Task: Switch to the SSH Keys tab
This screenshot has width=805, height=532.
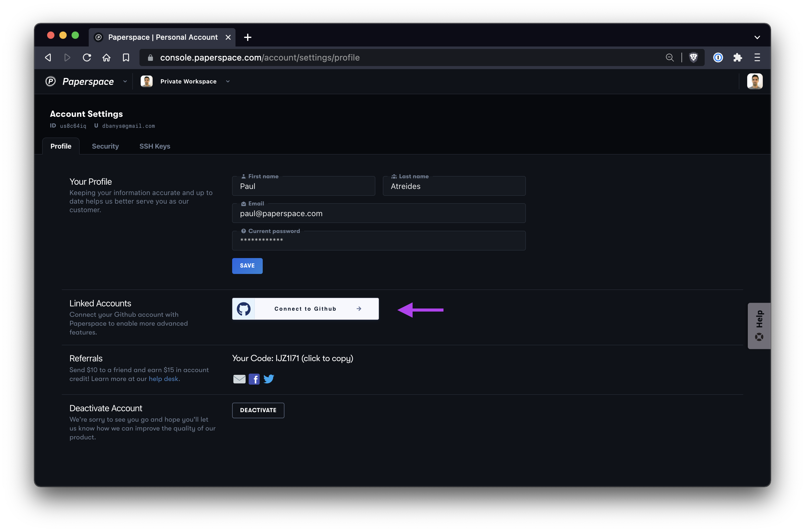Action: (x=155, y=146)
